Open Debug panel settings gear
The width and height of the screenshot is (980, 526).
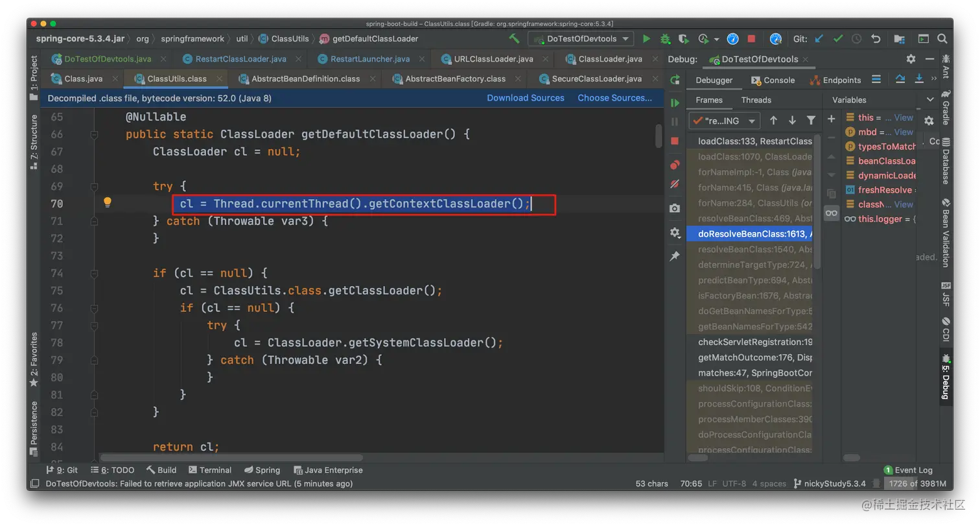tap(911, 59)
